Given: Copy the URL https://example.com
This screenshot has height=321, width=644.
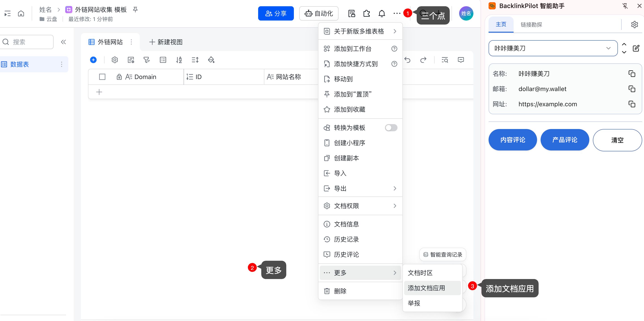Looking at the screenshot, I should (x=632, y=104).
